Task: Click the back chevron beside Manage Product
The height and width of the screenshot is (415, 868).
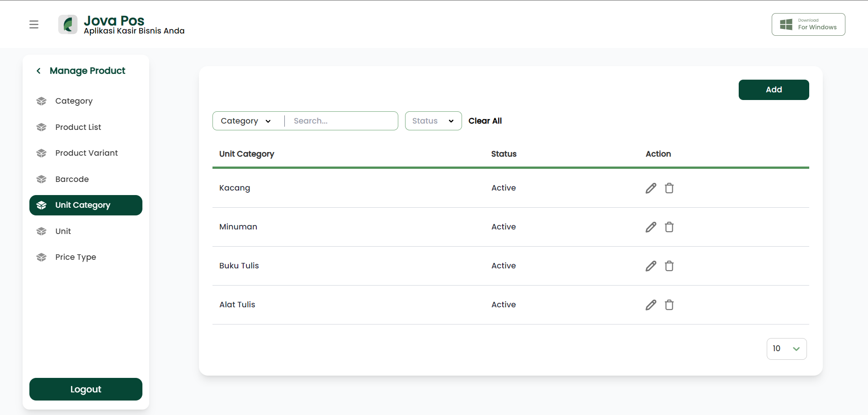Action: tap(39, 71)
